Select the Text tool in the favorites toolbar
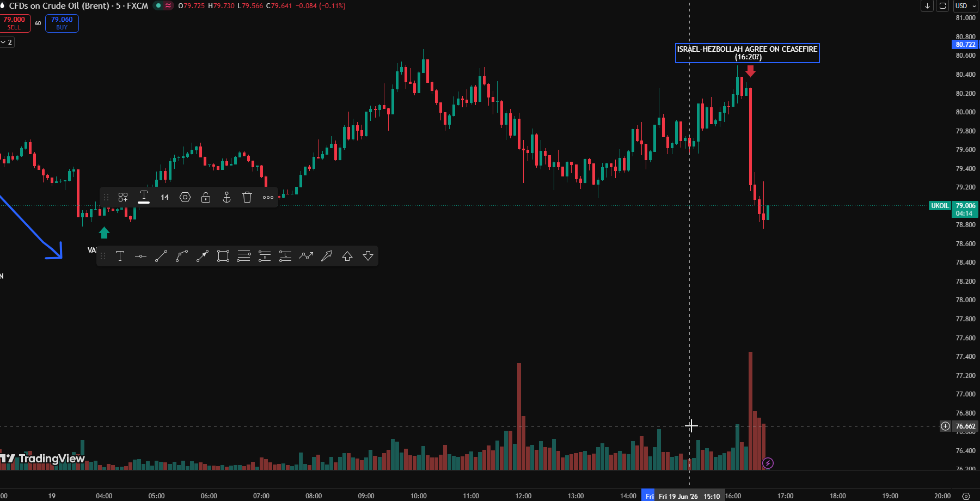 (120, 256)
